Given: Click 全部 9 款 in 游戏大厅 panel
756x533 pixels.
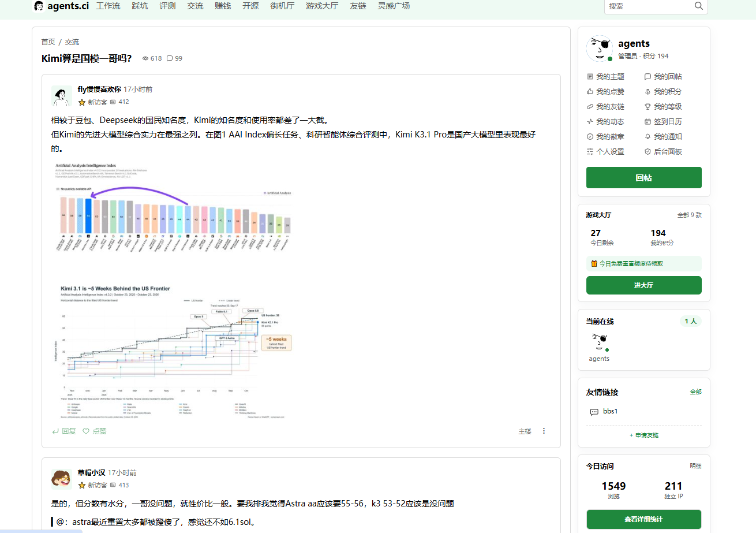Looking at the screenshot, I should 690,215.
